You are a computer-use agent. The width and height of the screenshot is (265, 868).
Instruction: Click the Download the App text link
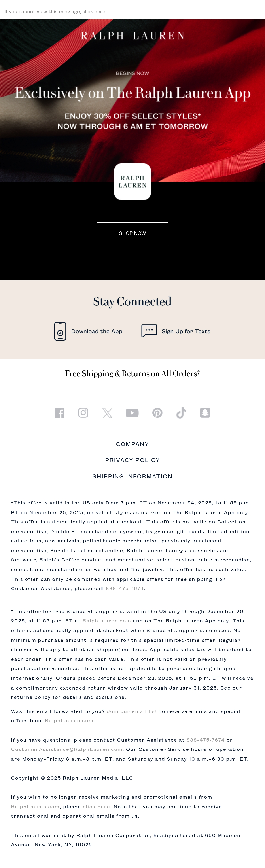[x=97, y=331]
